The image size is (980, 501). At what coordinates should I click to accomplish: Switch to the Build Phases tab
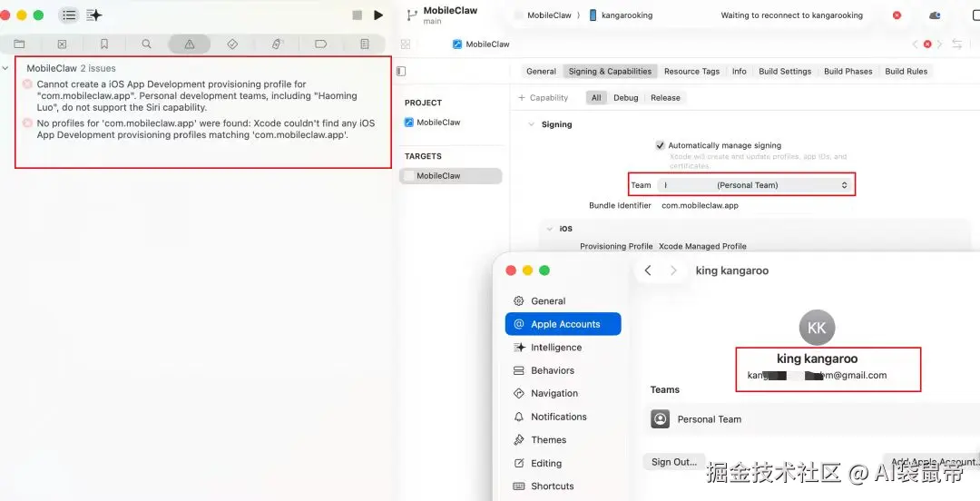click(848, 72)
